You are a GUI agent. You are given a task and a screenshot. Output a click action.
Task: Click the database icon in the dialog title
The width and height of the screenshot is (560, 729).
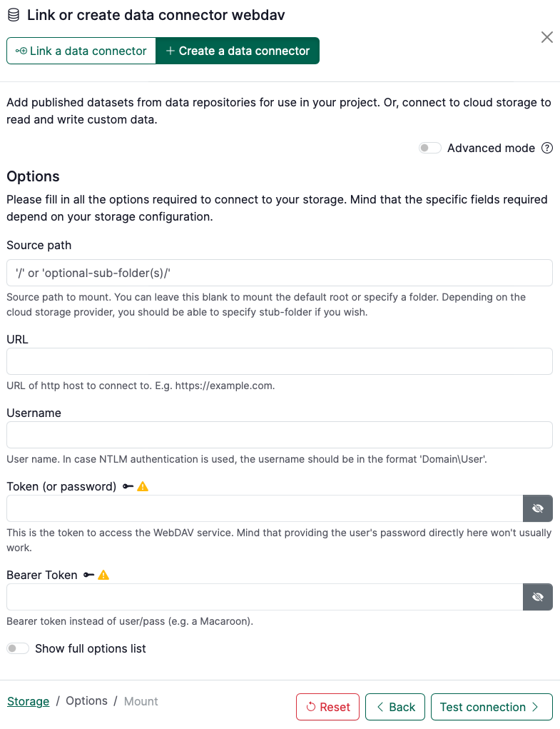14,15
